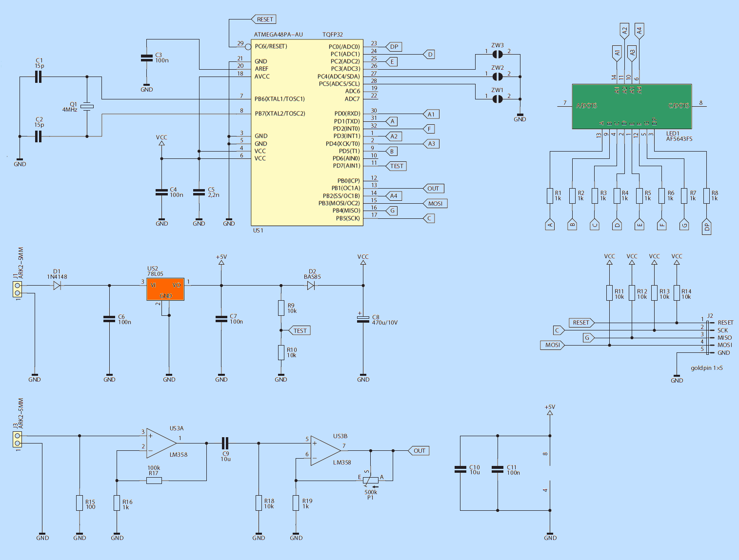Select the J1 ARK2-5MM terminal connector
Viewport: 739px width, 560px height.
[x=18, y=290]
